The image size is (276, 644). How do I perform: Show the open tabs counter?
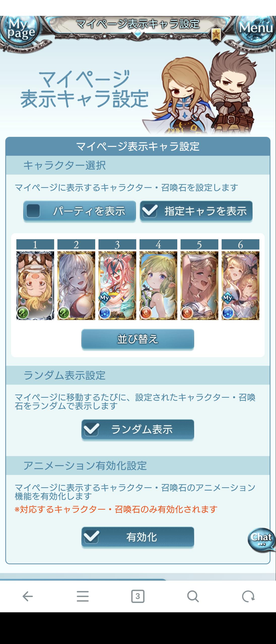click(138, 596)
